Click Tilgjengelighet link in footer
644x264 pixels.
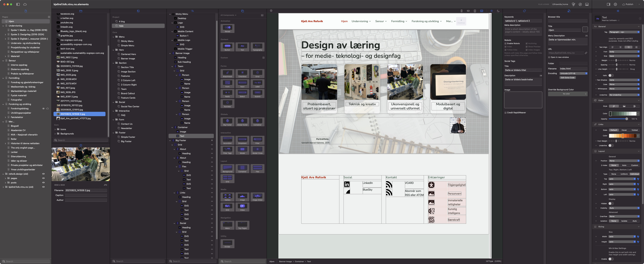(x=457, y=185)
